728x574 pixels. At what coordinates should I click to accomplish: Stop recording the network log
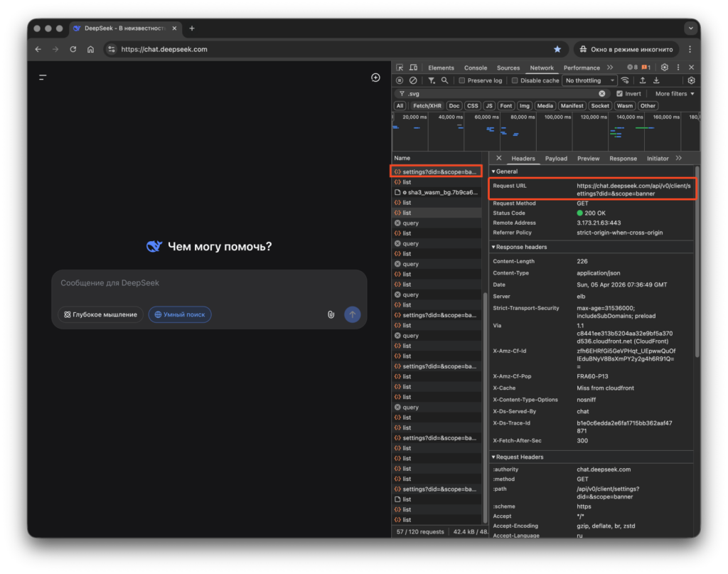pos(400,81)
